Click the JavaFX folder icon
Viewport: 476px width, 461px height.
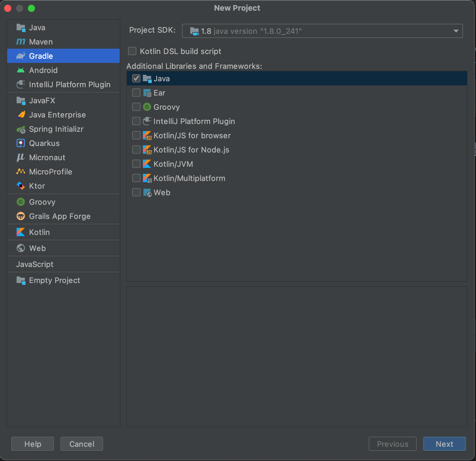(x=21, y=101)
